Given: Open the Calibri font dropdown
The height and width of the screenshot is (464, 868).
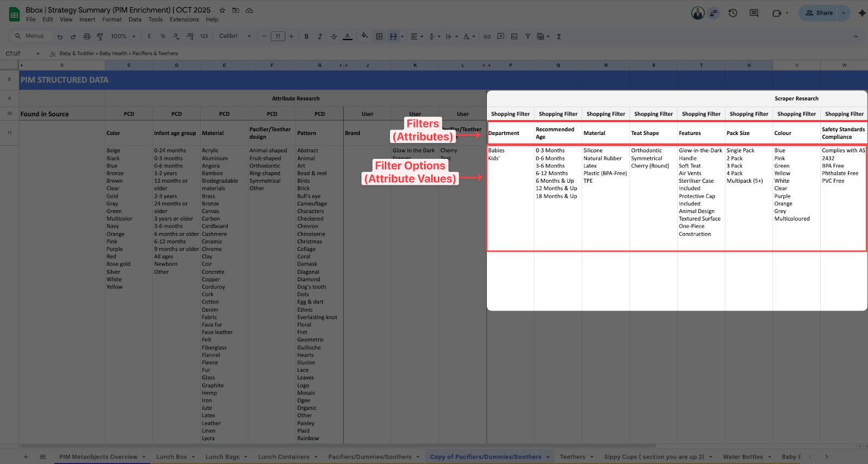Looking at the screenshot, I should pyautogui.click(x=235, y=36).
